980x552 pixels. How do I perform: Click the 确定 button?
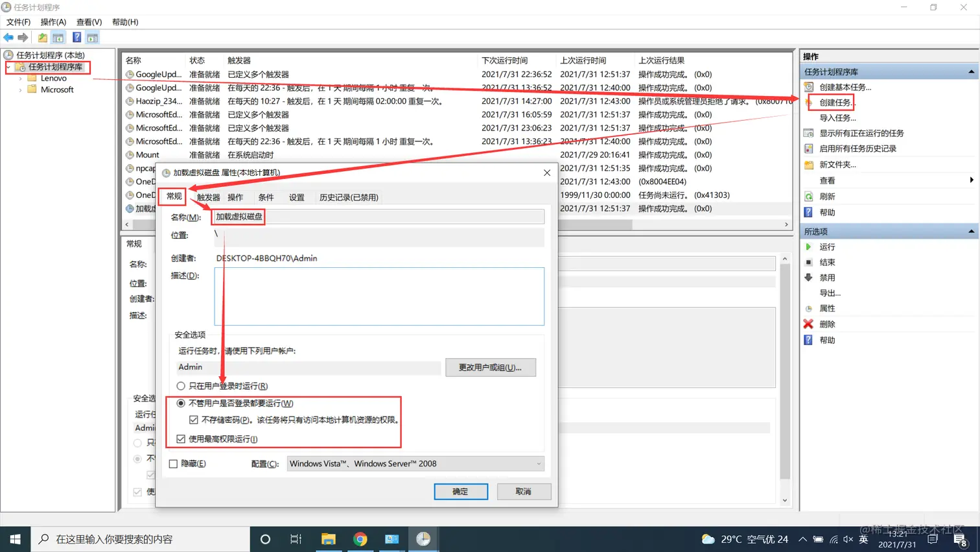tap(460, 492)
